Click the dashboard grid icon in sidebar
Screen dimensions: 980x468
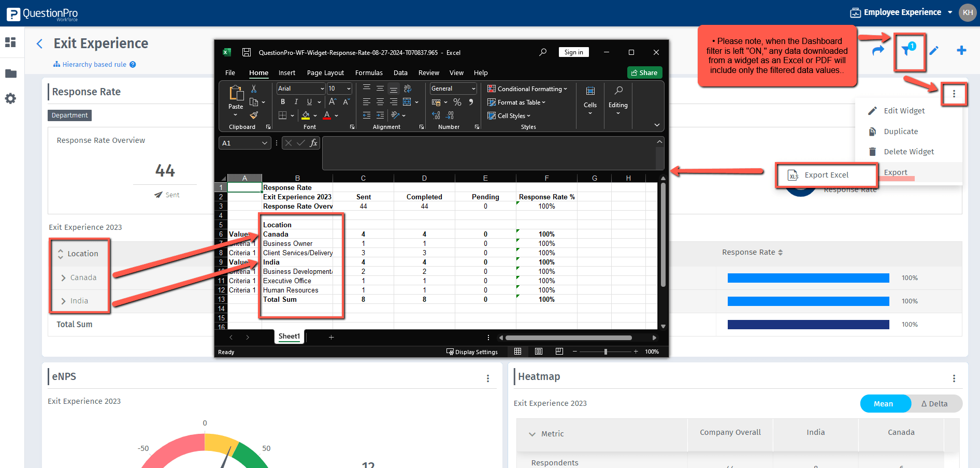(11, 42)
